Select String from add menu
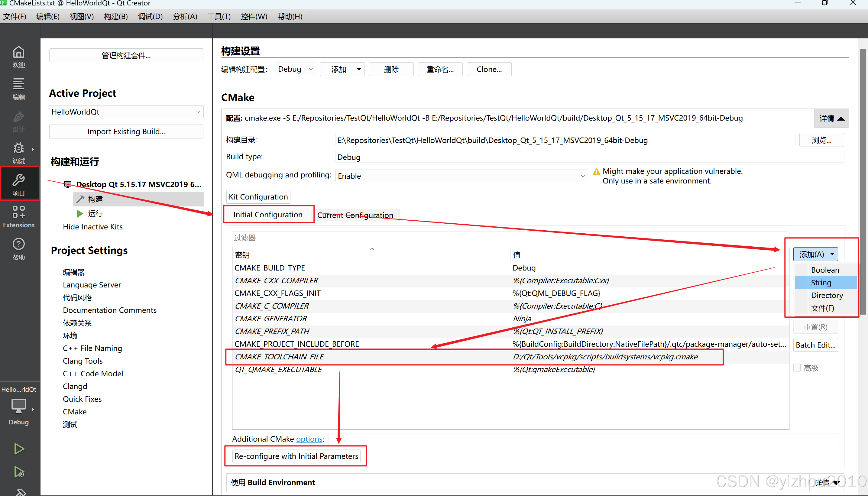 [825, 283]
